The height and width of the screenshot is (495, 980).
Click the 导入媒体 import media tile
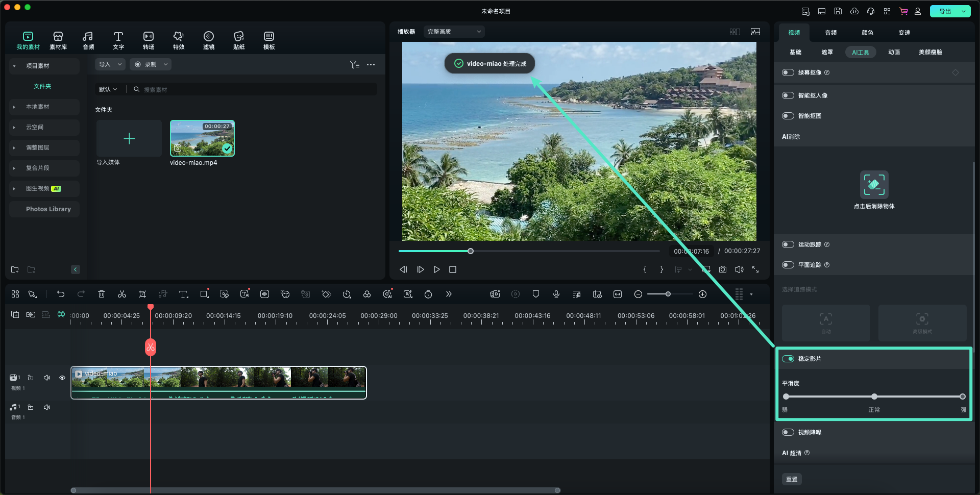click(x=129, y=138)
